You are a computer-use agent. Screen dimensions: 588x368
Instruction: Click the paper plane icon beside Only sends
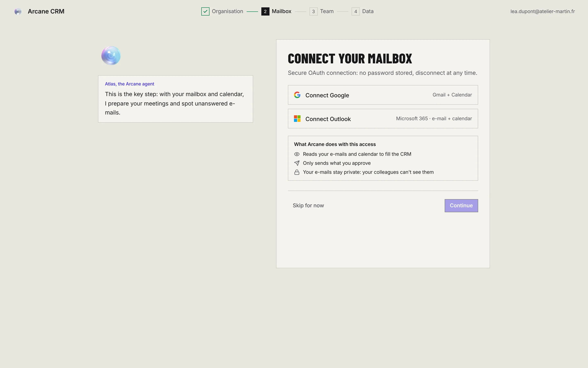coord(297,163)
